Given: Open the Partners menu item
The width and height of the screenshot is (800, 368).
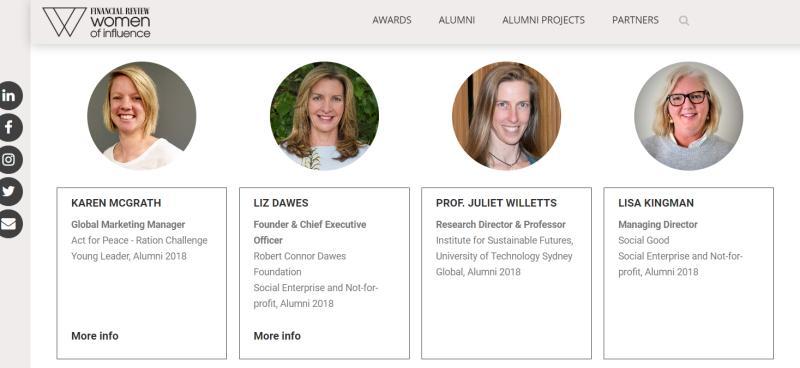Looking at the screenshot, I should coord(635,20).
